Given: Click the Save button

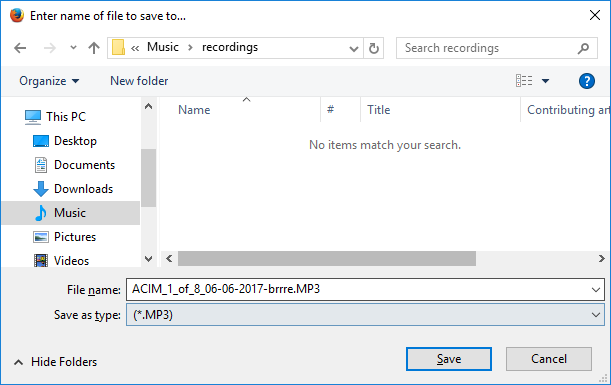Looking at the screenshot, I should [x=449, y=359].
